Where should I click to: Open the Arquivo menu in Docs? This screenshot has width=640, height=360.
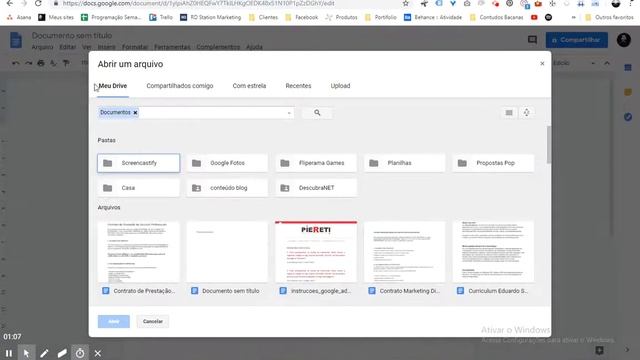tap(42, 47)
